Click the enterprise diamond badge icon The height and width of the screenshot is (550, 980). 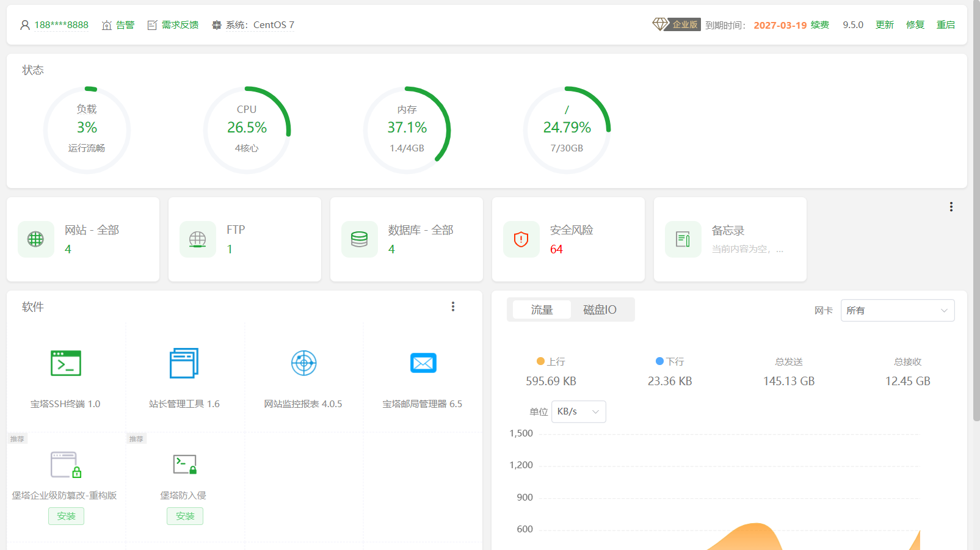[x=660, y=24]
